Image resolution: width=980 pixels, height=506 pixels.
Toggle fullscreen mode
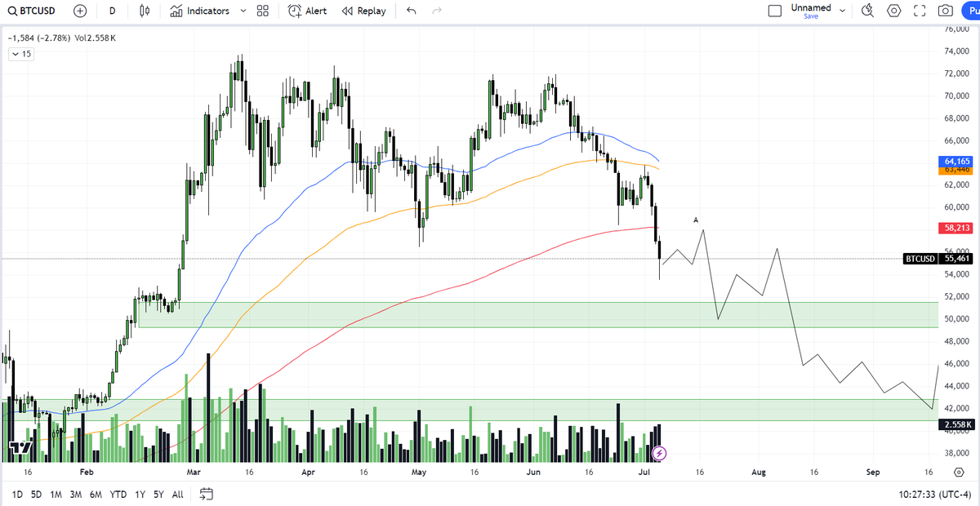[x=920, y=11]
